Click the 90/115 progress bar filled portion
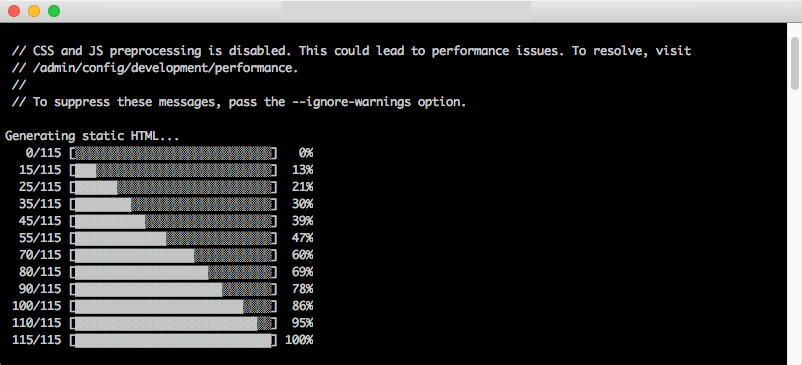 pyautogui.click(x=149, y=289)
